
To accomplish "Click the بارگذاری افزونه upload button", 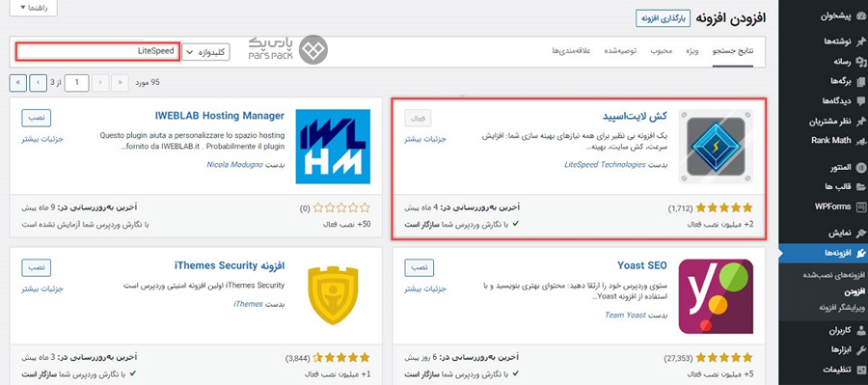I will tap(664, 18).
